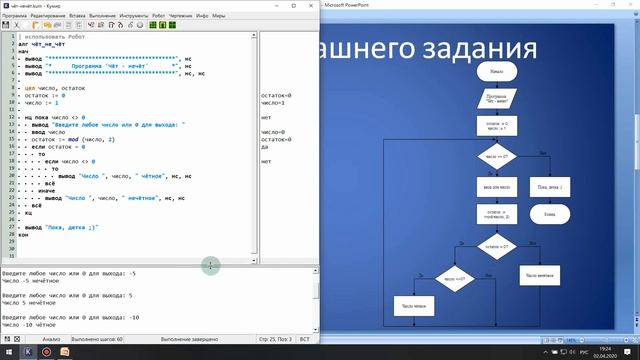Click 'Выполнено шагов: 60' in status bar
The height and width of the screenshot is (360, 640).
click(97, 339)
